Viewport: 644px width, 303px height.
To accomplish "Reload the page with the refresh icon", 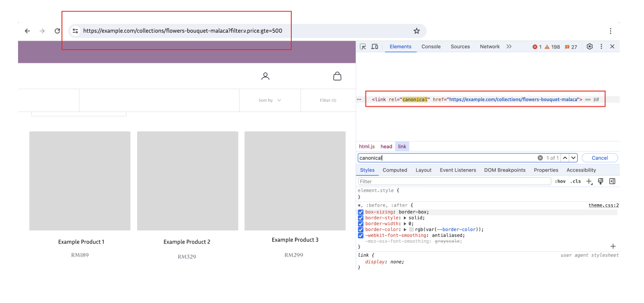I will [x=57, y=31].
